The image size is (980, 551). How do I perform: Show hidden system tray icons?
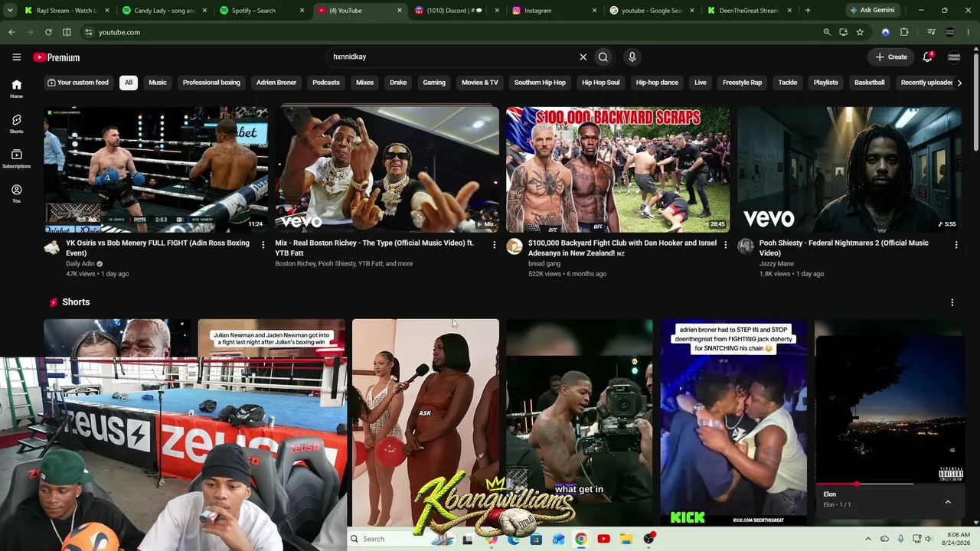[x=867, y=539]
